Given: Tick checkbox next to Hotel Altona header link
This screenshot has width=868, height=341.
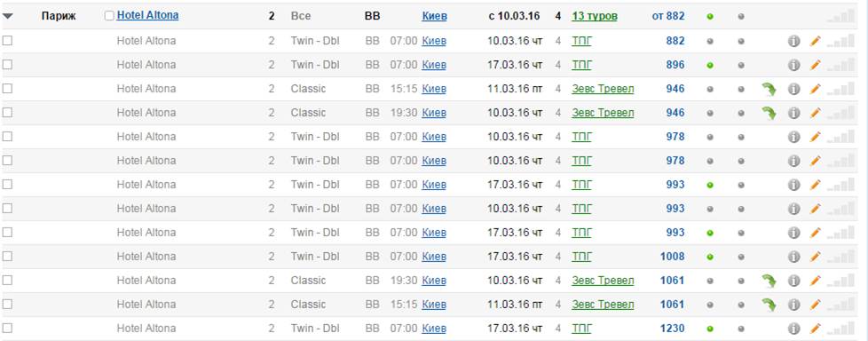Looking at the screenshot, I should [x=109, y=16].
